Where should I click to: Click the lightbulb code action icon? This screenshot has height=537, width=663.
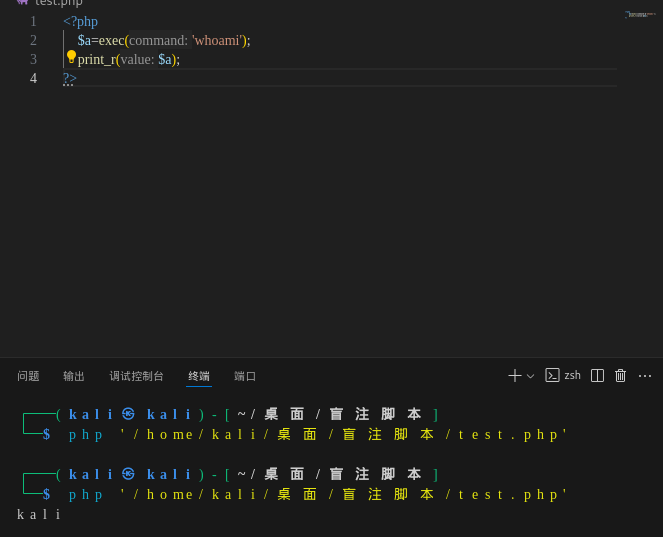pyautogui.click(x=71, y=57)
